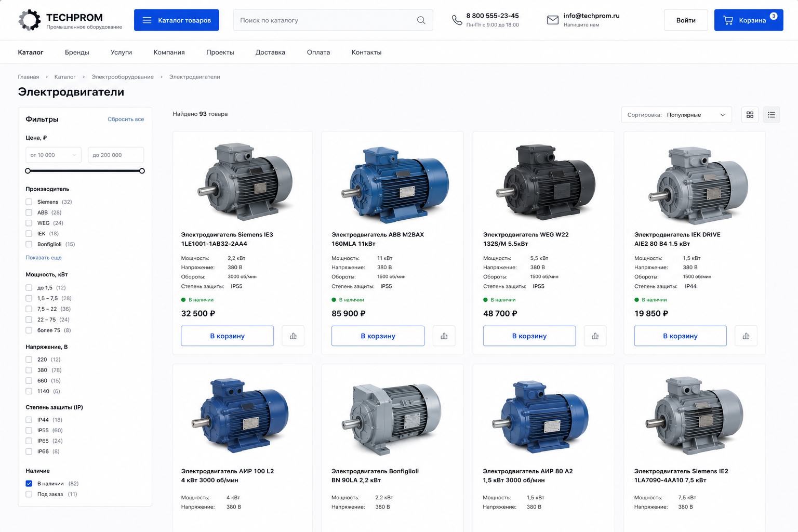Image resolution: width=798 pixels, height=532 pixels.
Task: Switch to grid view layout
Action: tap(750, 115)
